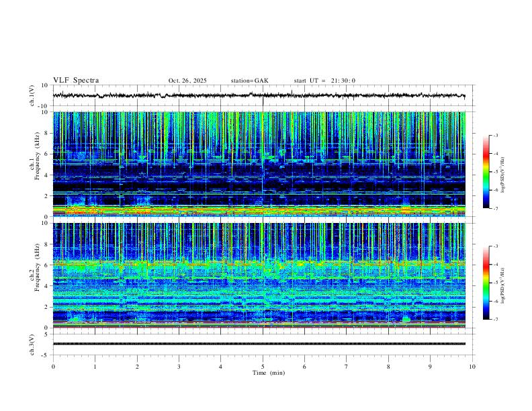Click inside the ch.2 spectrogram panel

tap(259, 275)
